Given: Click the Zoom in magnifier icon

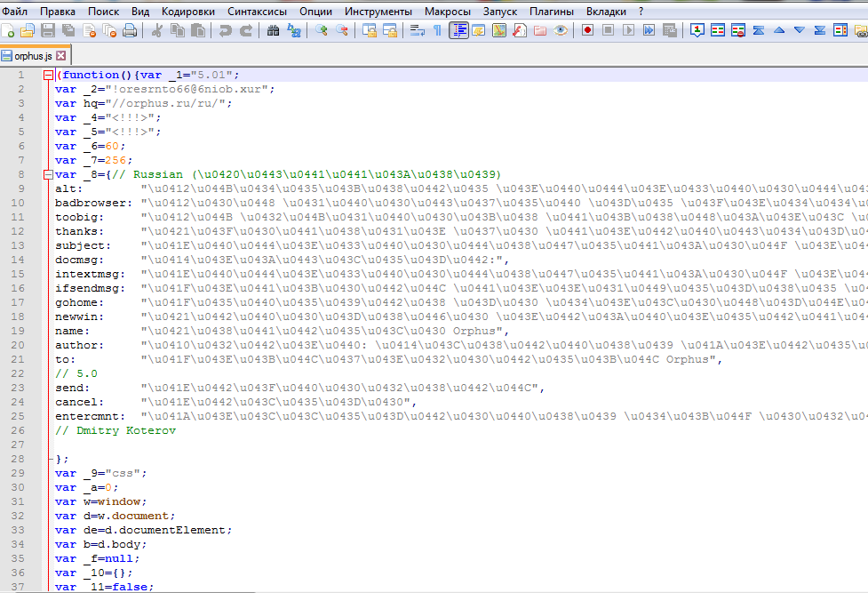Looking at the screenshot, I should 321,31.
